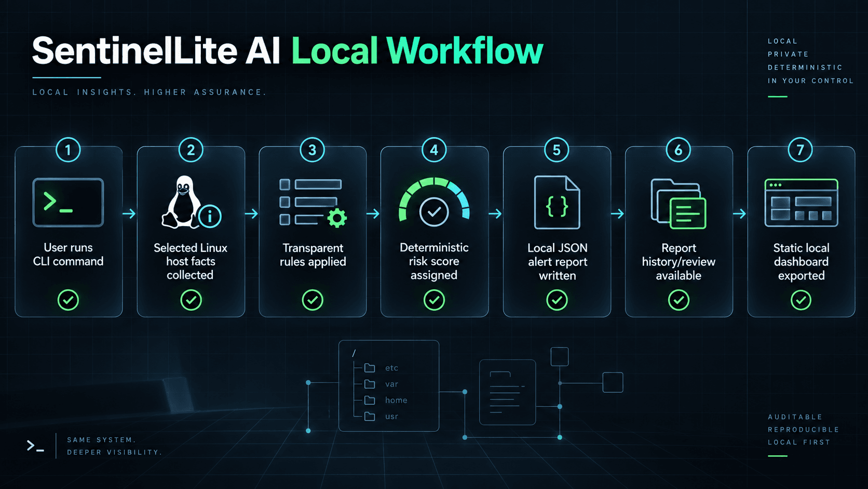868x489 pixels.
Task: Click the 'LOCAL FIRST' text
Action: [x=799, y=443]
